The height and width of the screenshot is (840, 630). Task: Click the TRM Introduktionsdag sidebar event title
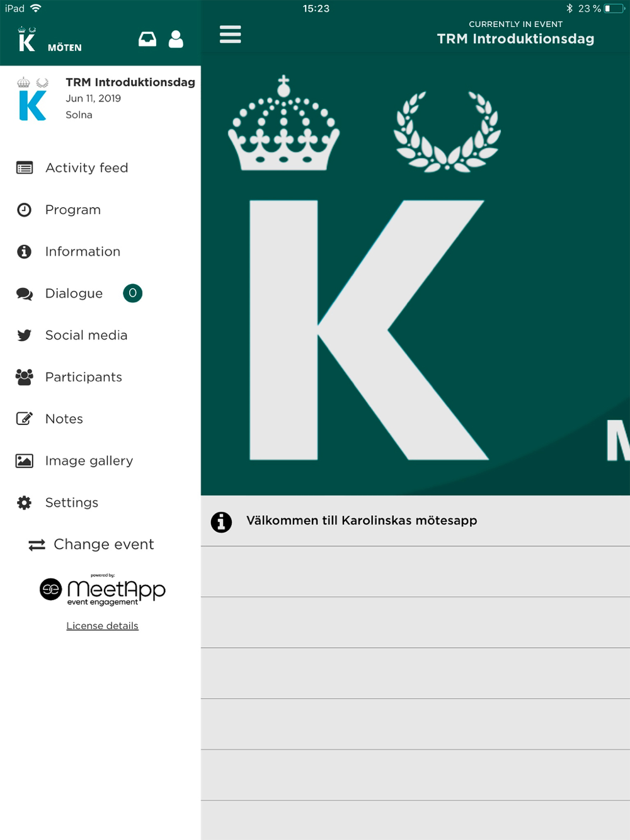130,82
